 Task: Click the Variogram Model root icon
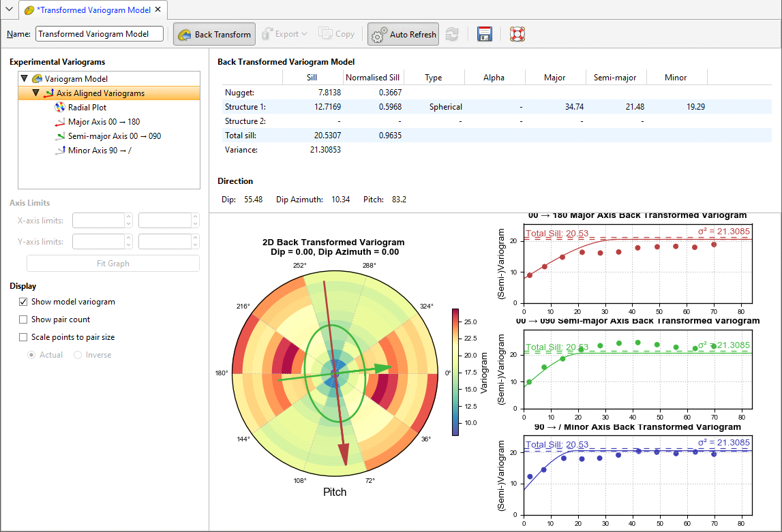pos(39,78)
